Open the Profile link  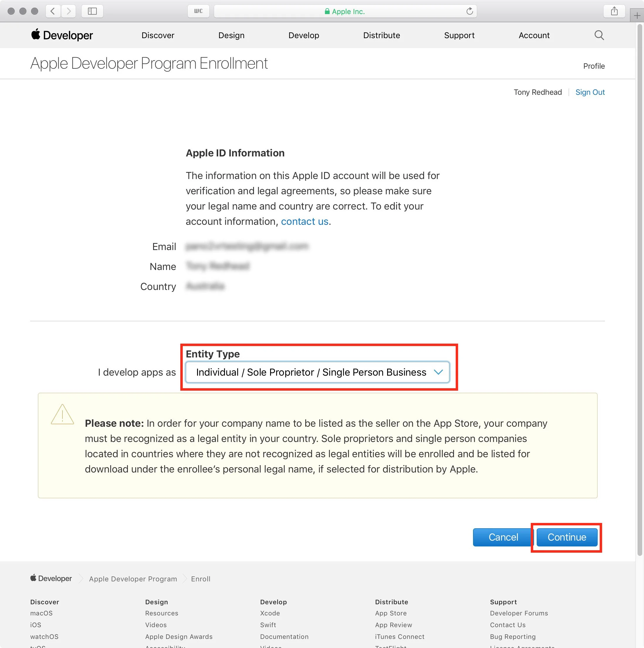(x=594, y=66)
